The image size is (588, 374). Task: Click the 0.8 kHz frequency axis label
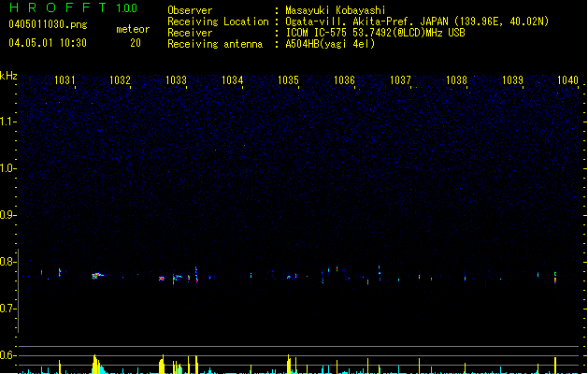(x=8, y=262)
